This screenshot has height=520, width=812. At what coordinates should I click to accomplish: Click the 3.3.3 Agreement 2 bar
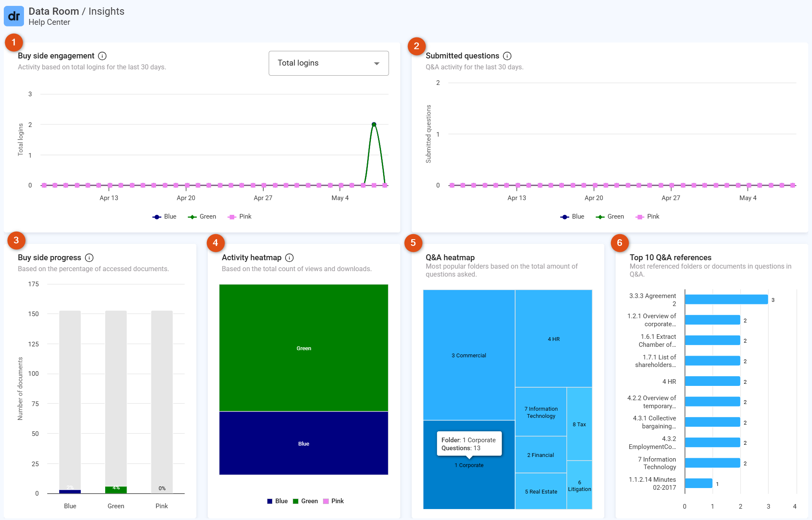click(x=726, y=300)
